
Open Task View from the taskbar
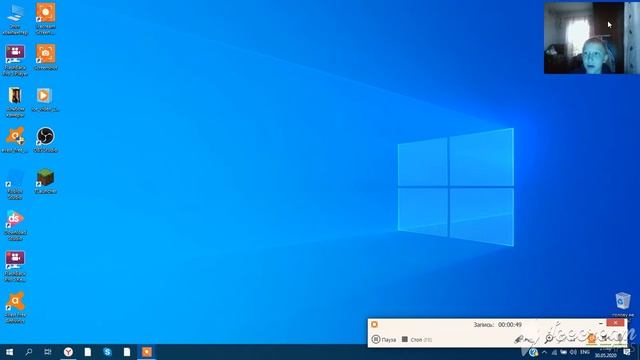(x=48, y=352)
